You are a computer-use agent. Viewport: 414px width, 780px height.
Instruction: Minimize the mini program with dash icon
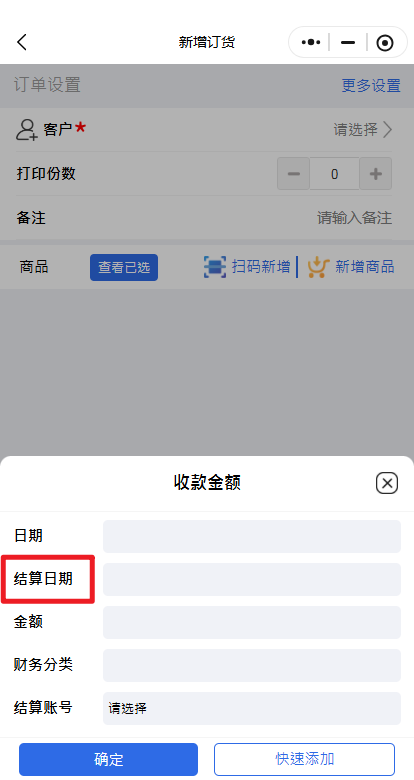pos(348,43)
